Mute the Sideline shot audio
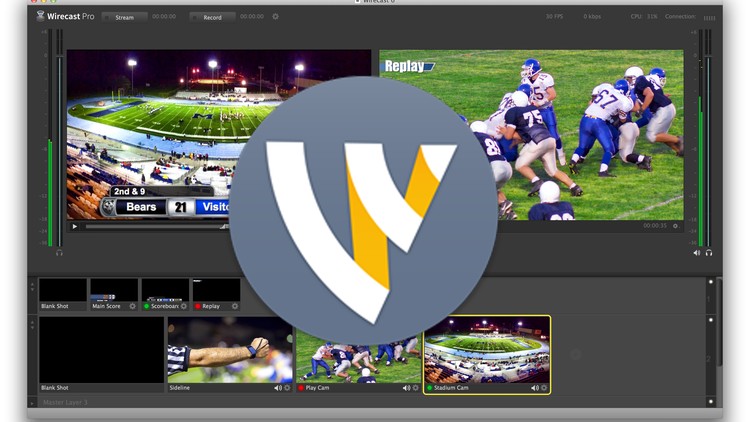The width and height of the screenshot is (750, 422). pyautogui.click(x=277, y=388)
